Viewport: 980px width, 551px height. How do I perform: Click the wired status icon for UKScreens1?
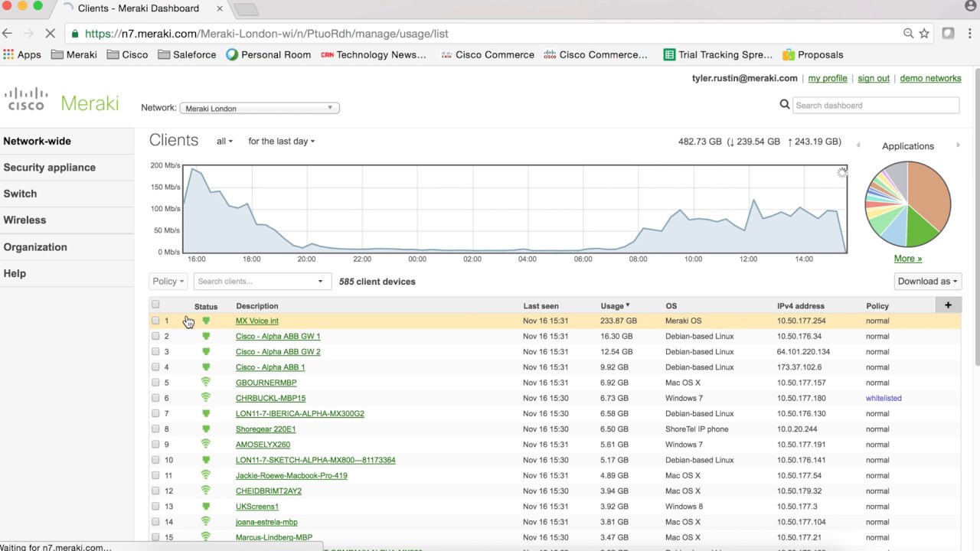click(x=206, y=506)
